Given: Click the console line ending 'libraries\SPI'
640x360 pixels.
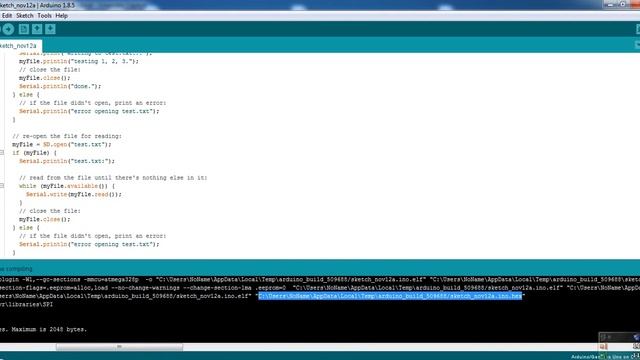Looking at the screenshot, I should point(27,304).
